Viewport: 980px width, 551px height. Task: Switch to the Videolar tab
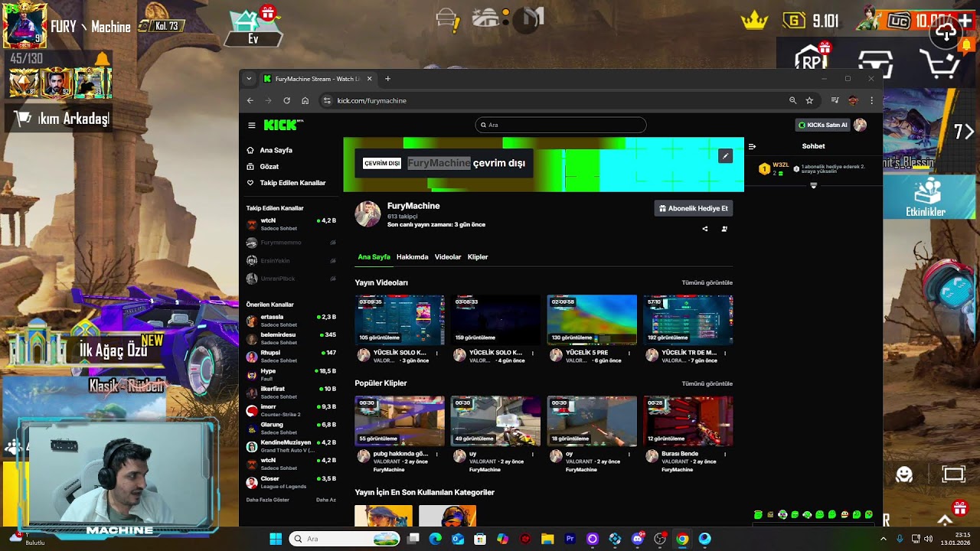[448, 257]
